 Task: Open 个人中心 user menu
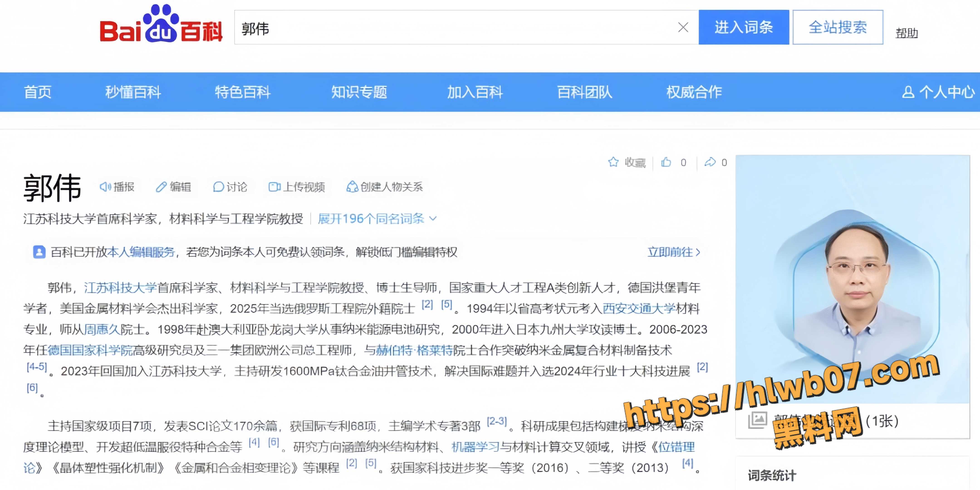938,92
